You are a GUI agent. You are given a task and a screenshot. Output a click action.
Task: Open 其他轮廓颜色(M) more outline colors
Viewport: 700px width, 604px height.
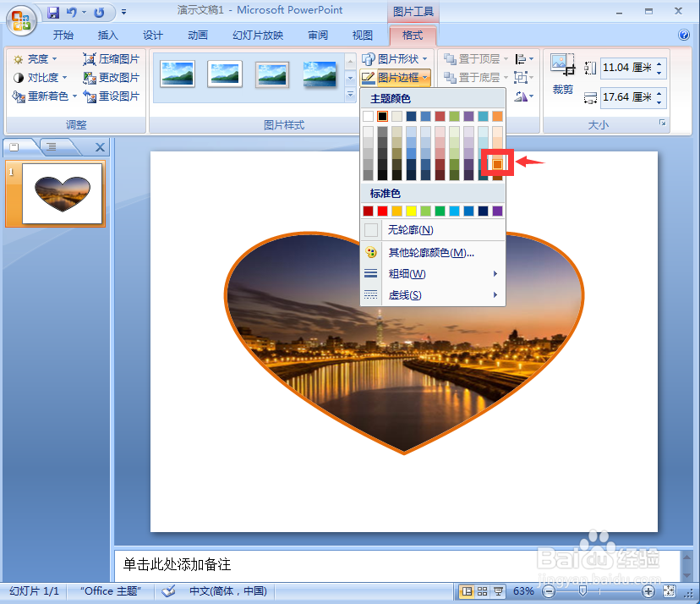tap(433, 253)
